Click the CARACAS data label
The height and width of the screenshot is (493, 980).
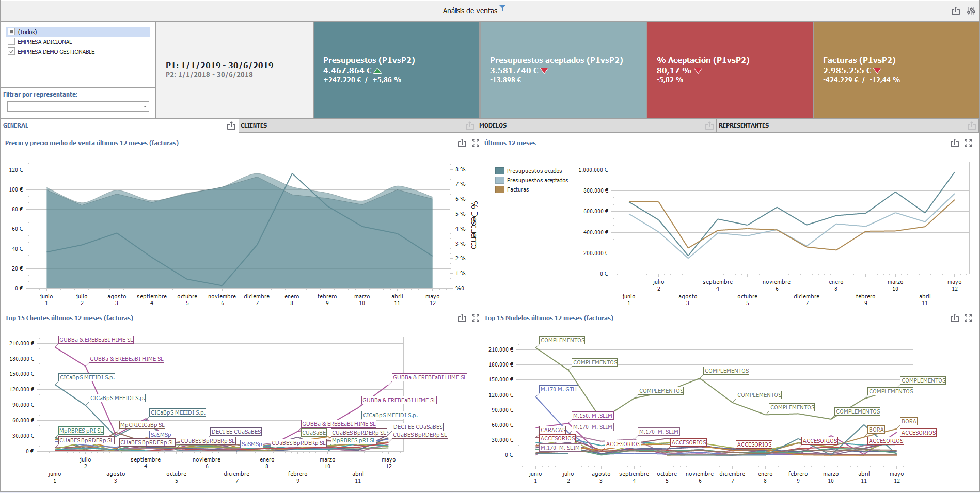[x=553, y=430]
